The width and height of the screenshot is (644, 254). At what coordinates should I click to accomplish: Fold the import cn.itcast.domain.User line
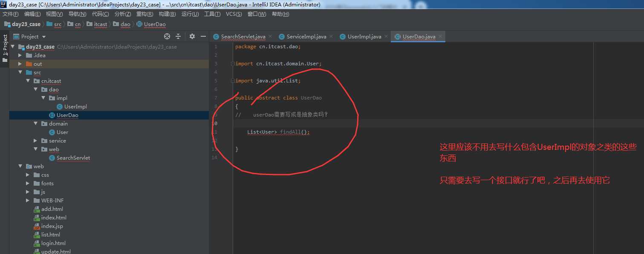tap(233, 64)
